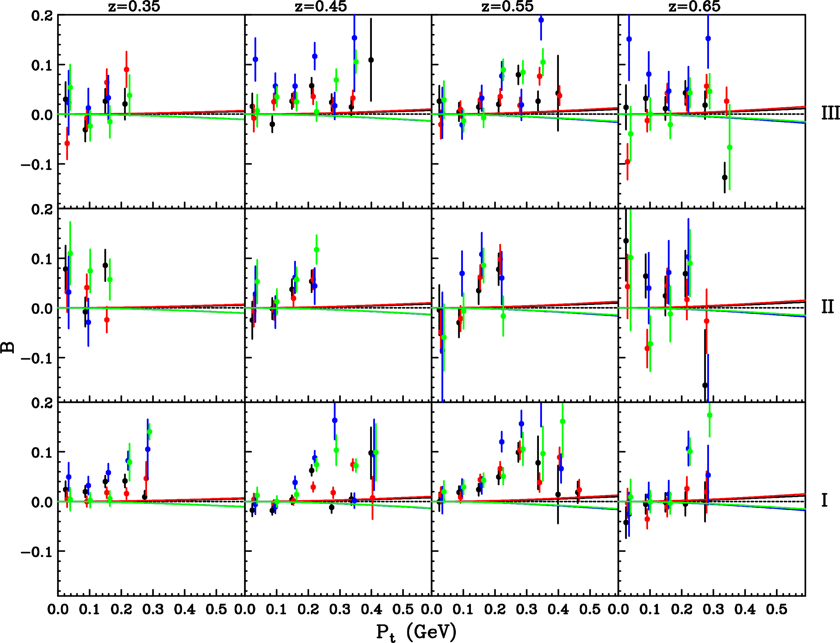Viewport: 840px width, 643px height.
Task: Click the highest red point in z=0.35 III panel
Action: click(x=126, y=69)
